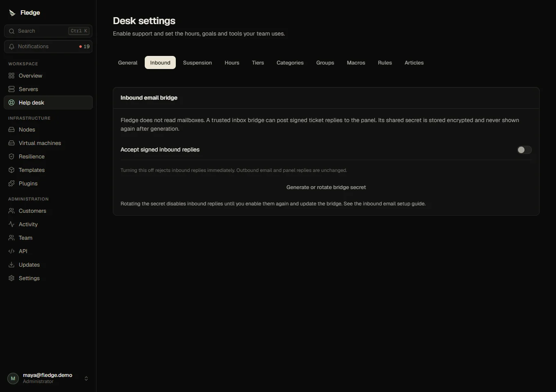Screen dimensions: 556x392
Task: Click the Updates download icon
Action: click(11, 265)
